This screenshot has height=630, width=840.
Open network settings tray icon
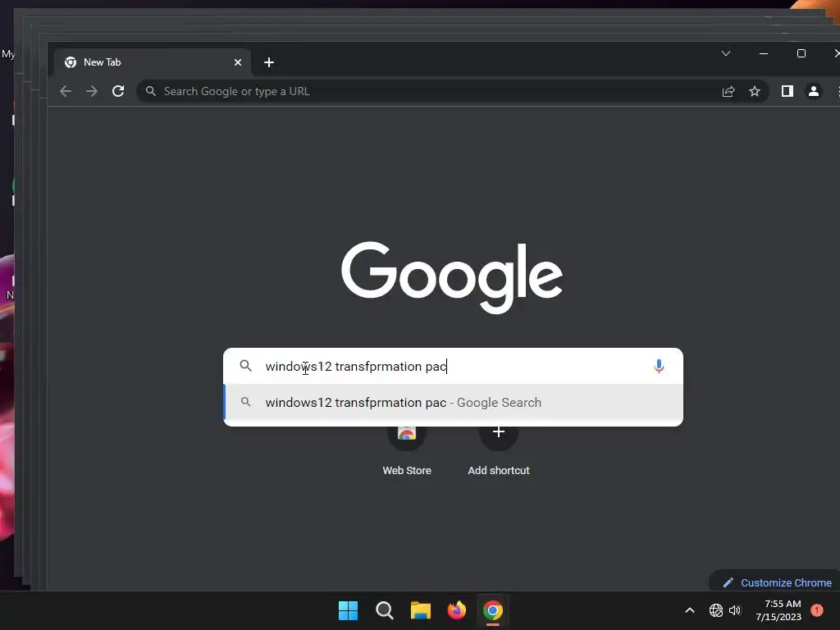click(x=715, y=610)
